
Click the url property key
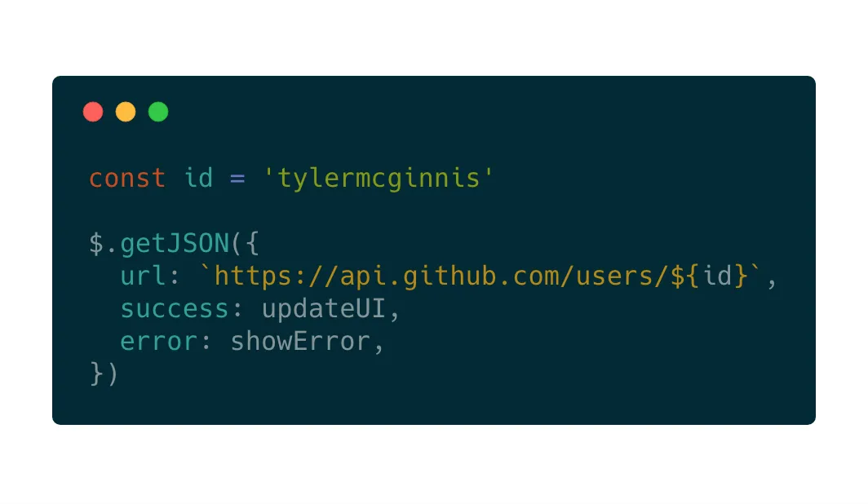143,276
